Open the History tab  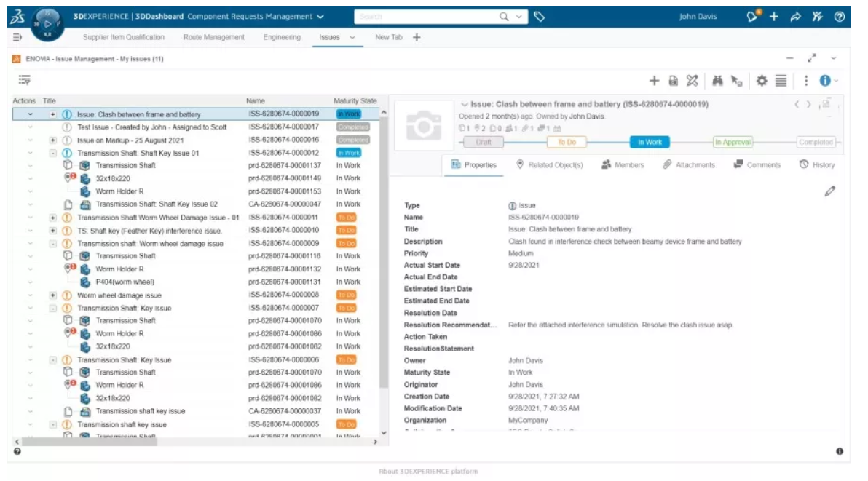coord(817,164)
